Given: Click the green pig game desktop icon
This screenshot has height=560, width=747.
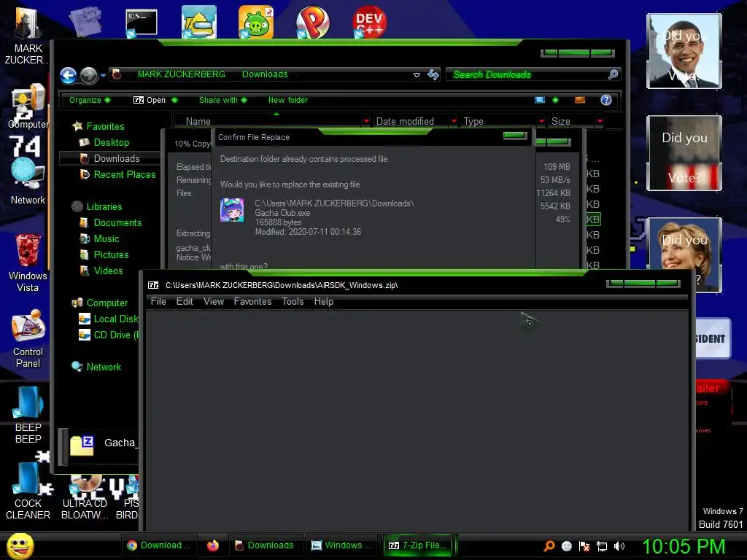Looking at the screenshot, I should (x=256, y=23).
